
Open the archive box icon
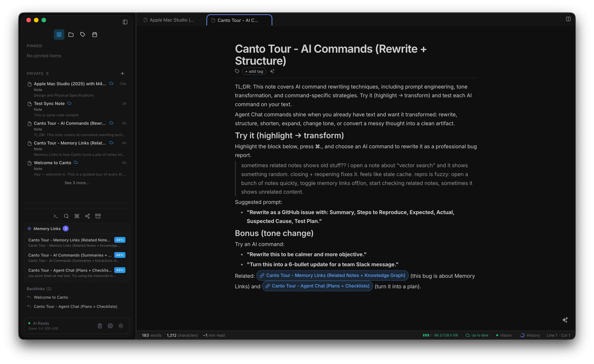tap(98, 216)
